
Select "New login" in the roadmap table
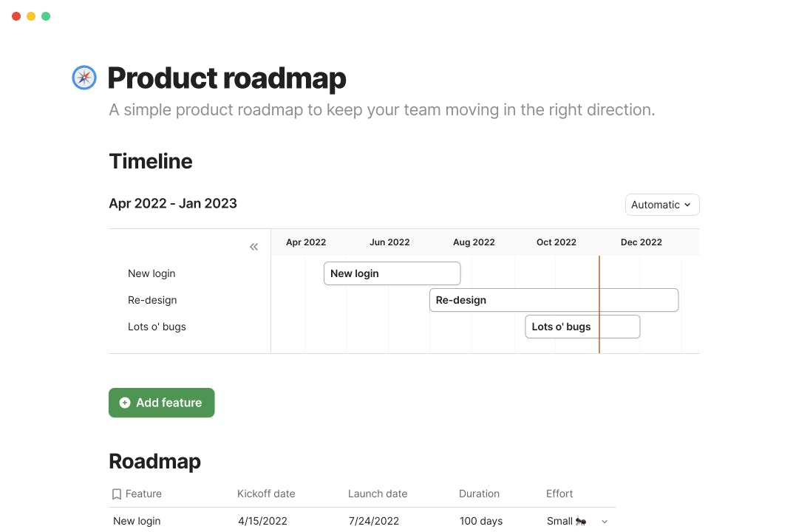(x=137, y=521)
